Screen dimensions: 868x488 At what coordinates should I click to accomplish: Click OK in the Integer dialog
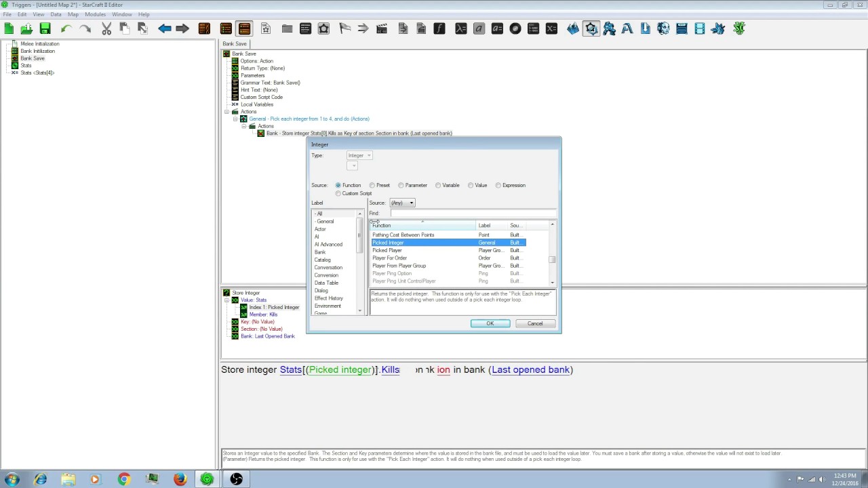[x=490, y=323]
